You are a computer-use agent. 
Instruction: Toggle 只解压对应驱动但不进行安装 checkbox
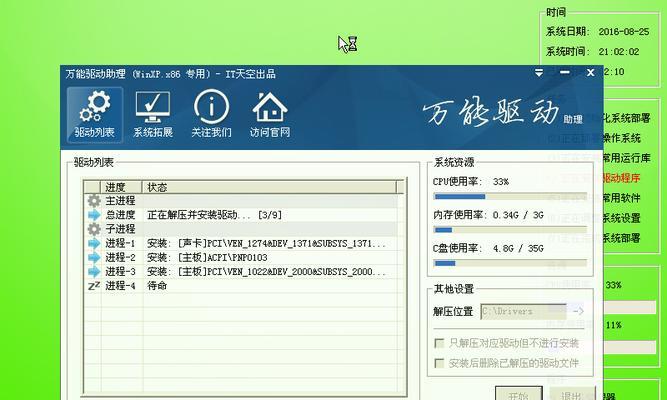439,343
